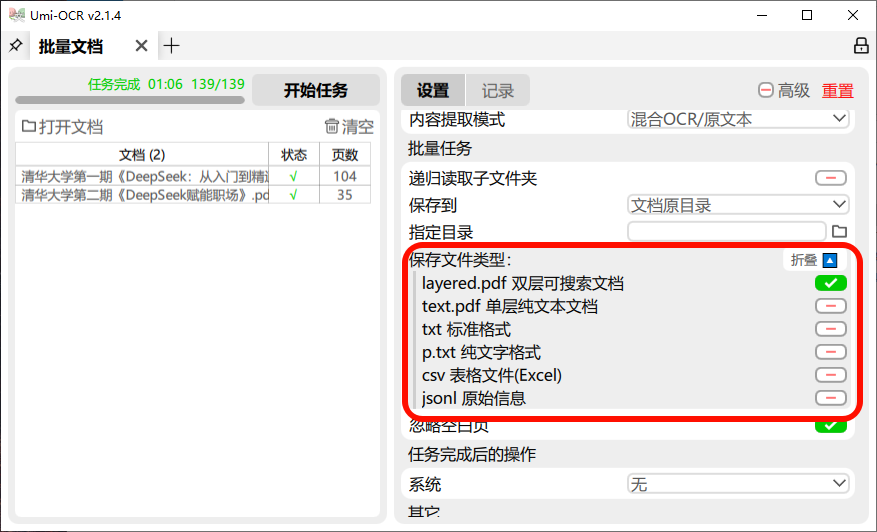Click the 任务完成后的操作 section heading
Viewport: 877px width, 532px height.
click(x=472, y=454)
